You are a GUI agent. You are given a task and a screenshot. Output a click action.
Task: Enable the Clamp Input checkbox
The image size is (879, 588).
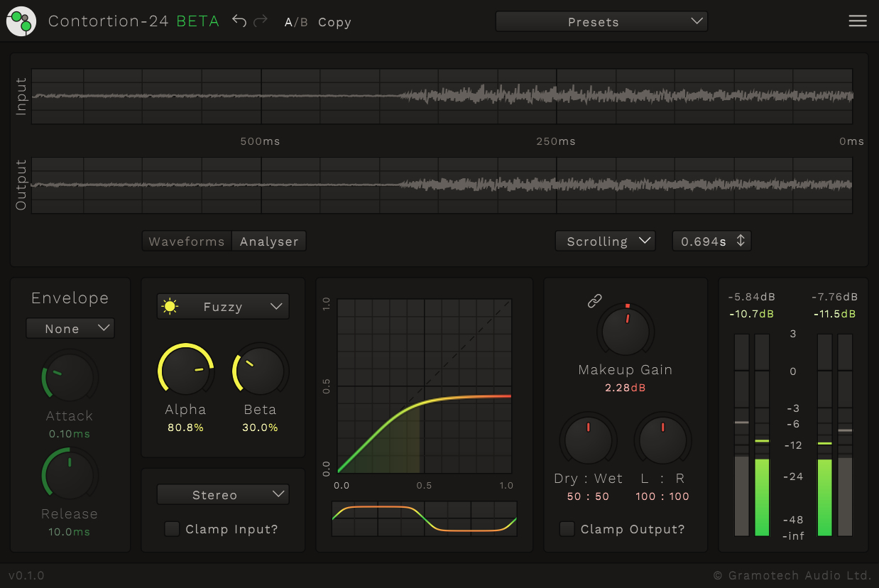tap(172, 529)
